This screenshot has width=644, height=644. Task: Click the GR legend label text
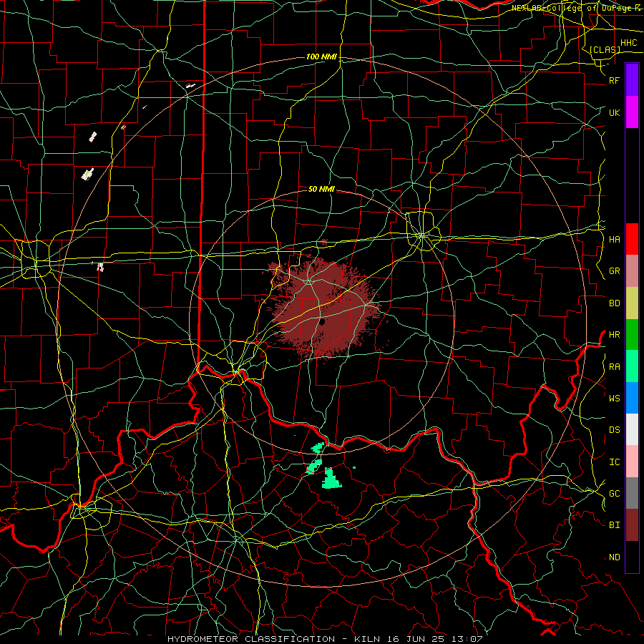615,271
